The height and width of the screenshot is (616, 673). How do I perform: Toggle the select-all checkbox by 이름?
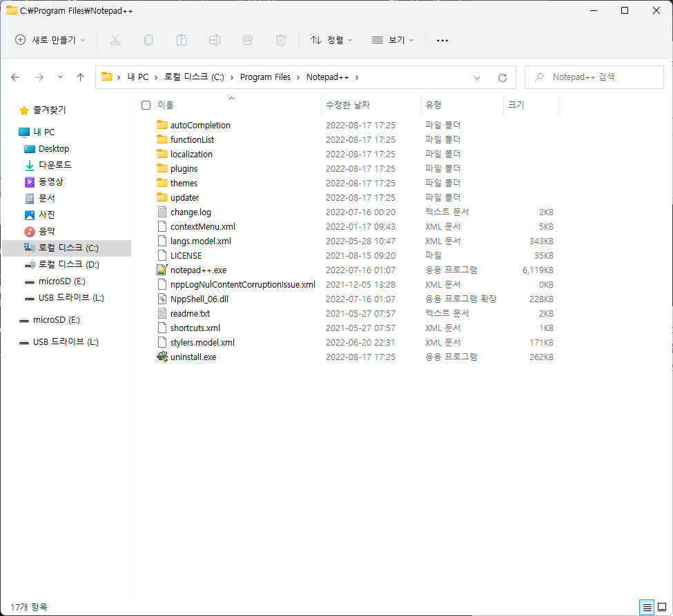146,105
